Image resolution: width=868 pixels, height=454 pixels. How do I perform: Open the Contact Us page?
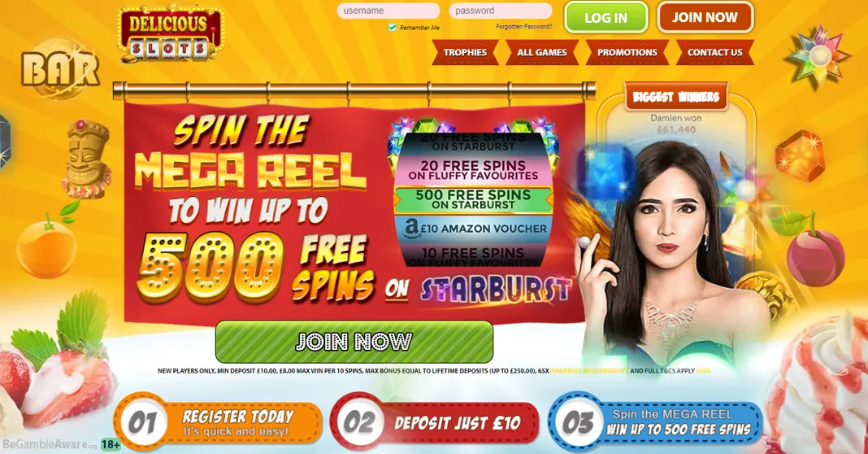tap(714, 53)
